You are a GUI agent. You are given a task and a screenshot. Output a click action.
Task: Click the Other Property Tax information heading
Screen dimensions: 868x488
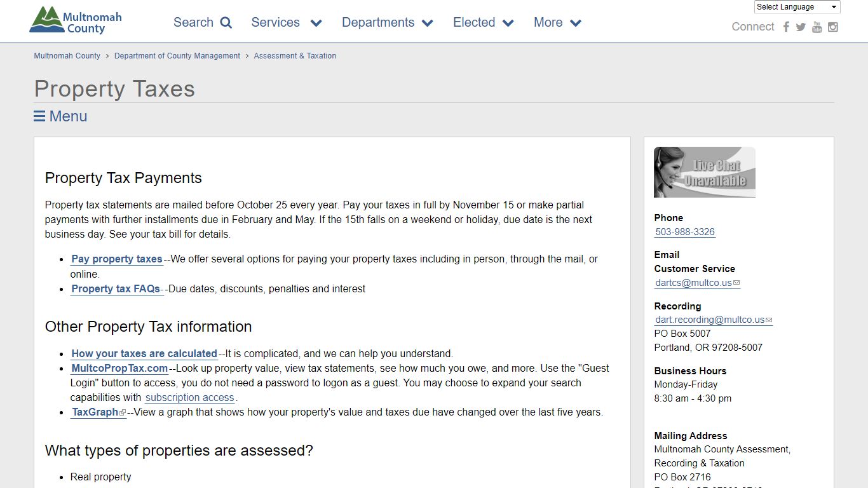pyautogui.click(x=148, y=327)
